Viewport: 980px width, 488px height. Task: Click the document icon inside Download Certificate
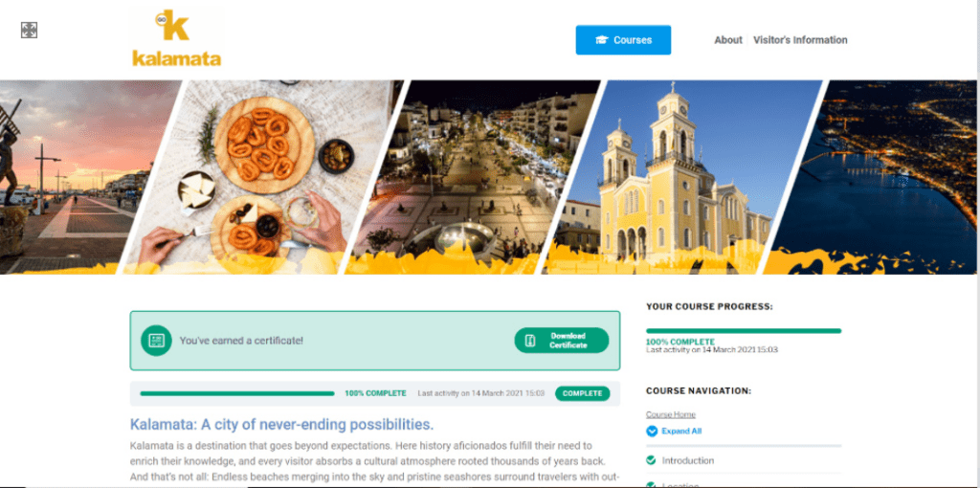(x=530, y=341)
